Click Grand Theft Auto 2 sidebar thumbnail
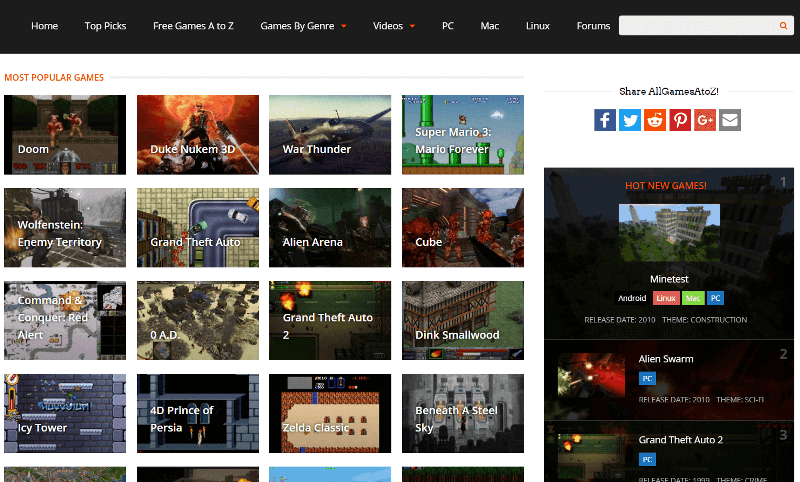This screenshot has width=800, height=482. click(591, 458)
